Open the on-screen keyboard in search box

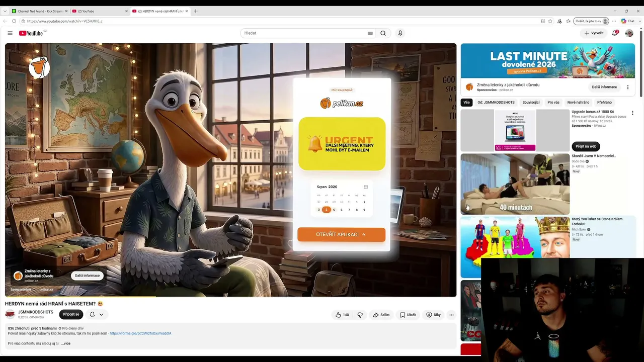pyautogui.click(x=370, y=33)
